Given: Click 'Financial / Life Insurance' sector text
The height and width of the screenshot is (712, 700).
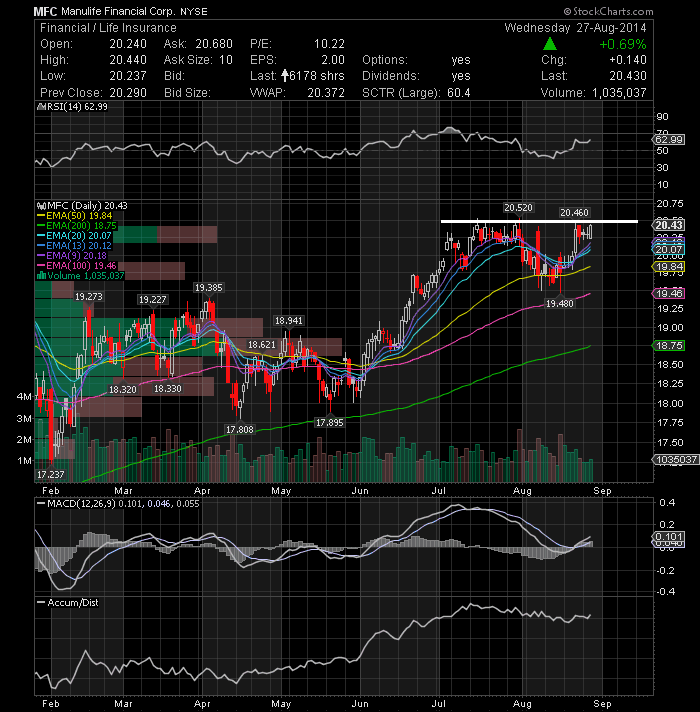Looking at the screenshot, I should coord(108,28).
